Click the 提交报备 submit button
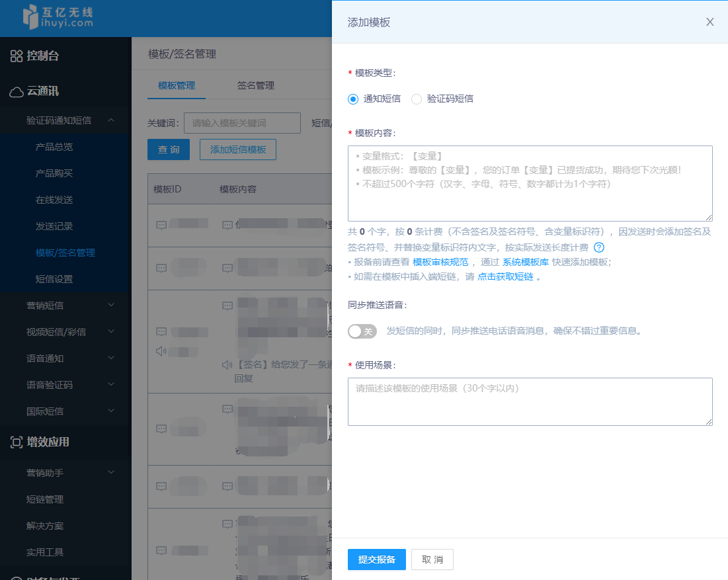Viewport: 728px width, 580px height. [376, 559]
